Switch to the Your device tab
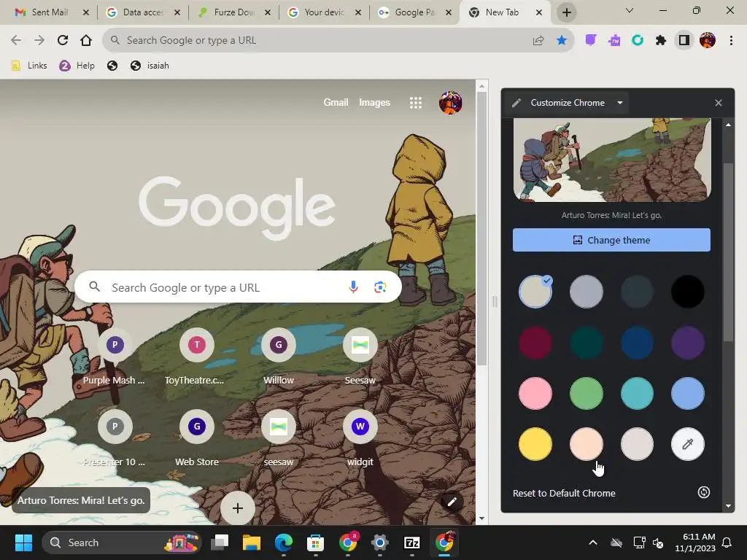 click(x=325, y=12)
